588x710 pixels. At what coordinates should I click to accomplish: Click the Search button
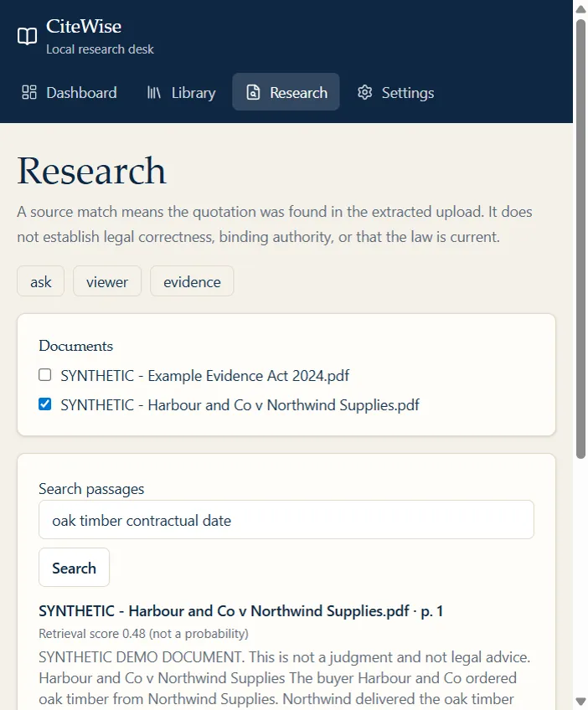pos(75,568)
